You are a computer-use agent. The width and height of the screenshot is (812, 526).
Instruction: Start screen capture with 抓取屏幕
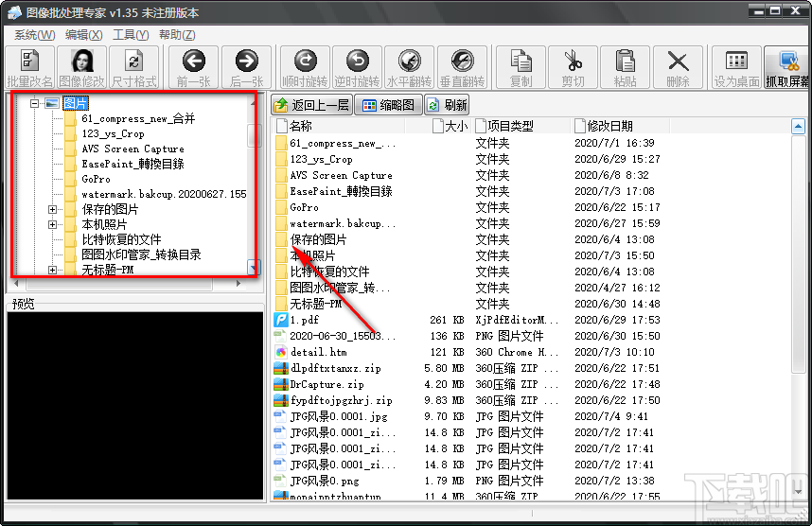coord(787,67)
